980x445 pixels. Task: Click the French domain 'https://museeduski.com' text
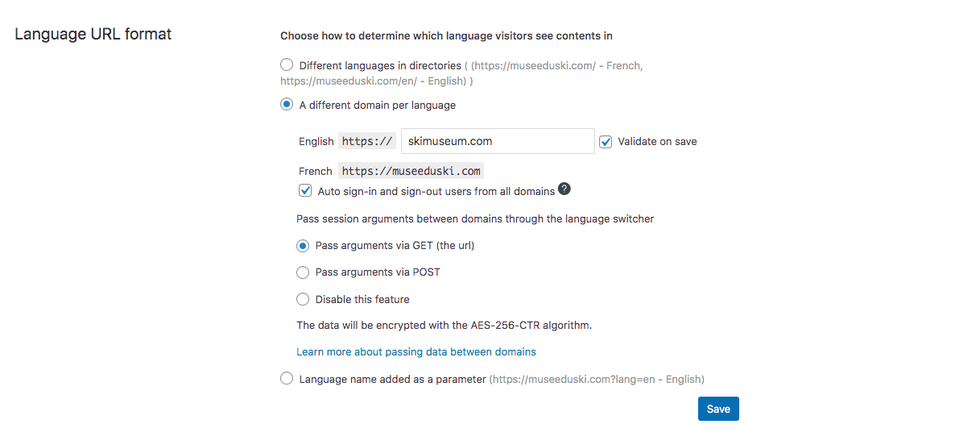tap(411, 171)
